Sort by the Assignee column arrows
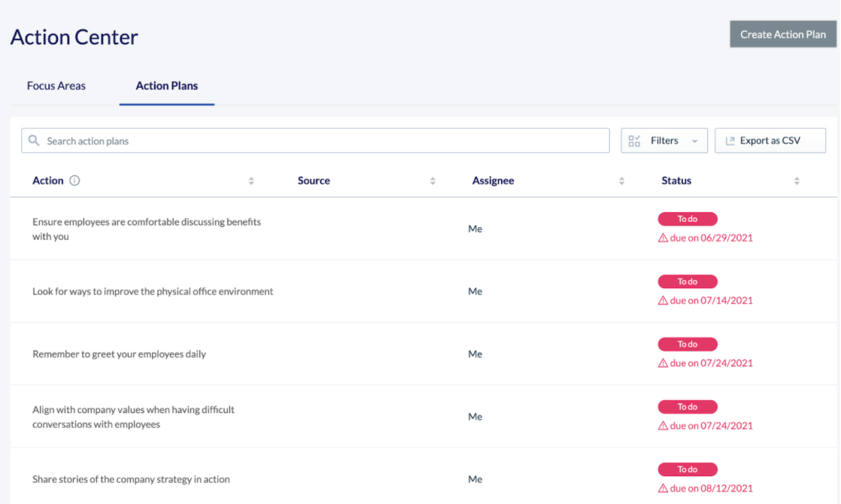841x504 pixels. coord(621,181)
